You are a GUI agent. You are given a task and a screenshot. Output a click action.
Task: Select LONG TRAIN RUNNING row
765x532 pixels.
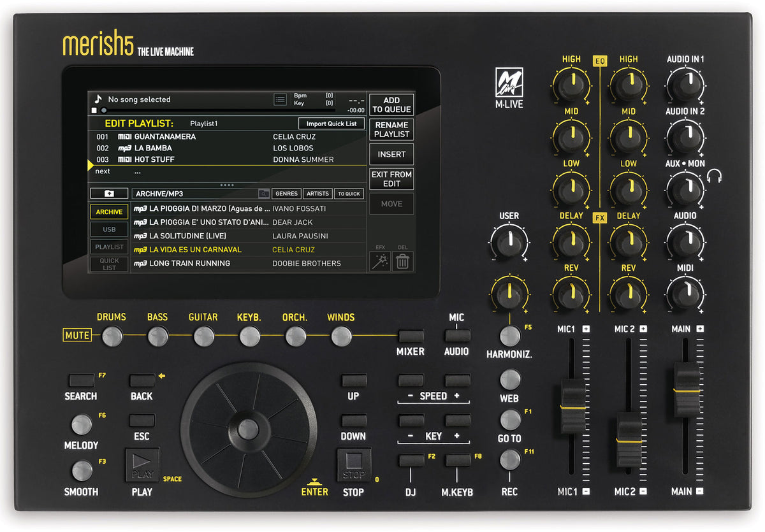click(249, 263)
